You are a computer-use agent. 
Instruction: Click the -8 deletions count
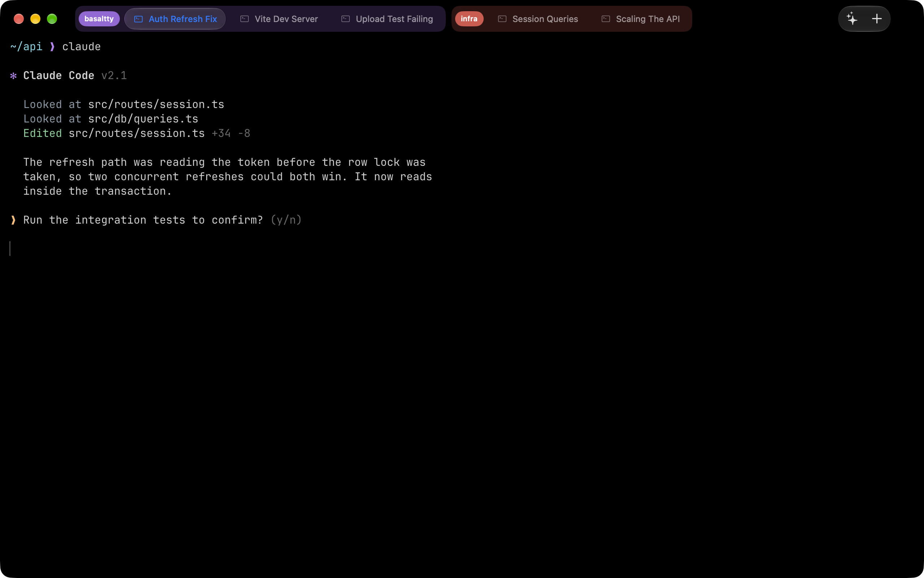(x=244, y=133)
